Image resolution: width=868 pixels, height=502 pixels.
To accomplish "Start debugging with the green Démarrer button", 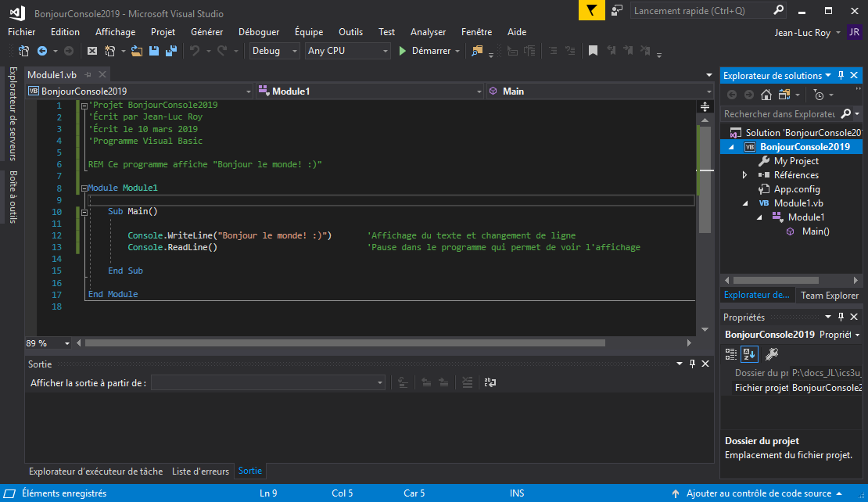I will tap(425, 51).
